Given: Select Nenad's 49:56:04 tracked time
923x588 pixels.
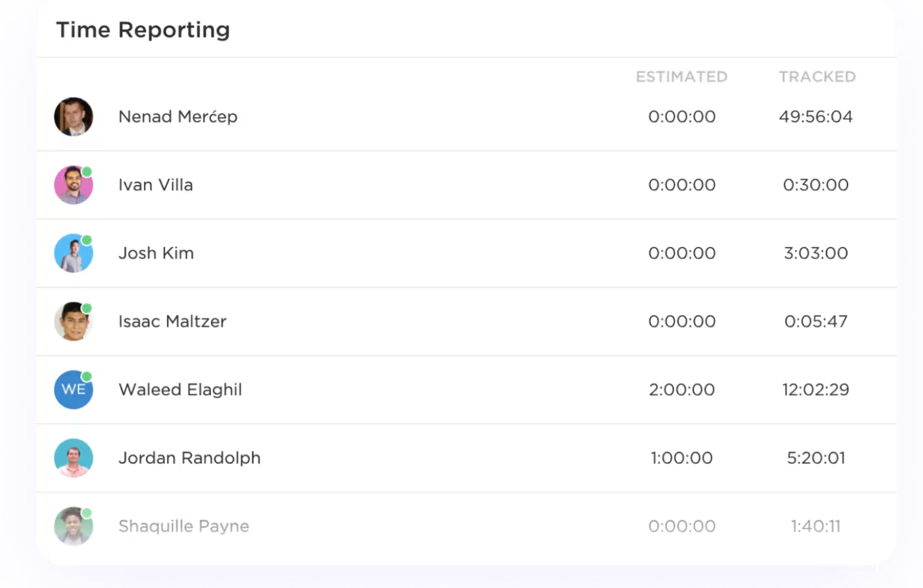Looking at the screenshot, I should coord(816,117).
